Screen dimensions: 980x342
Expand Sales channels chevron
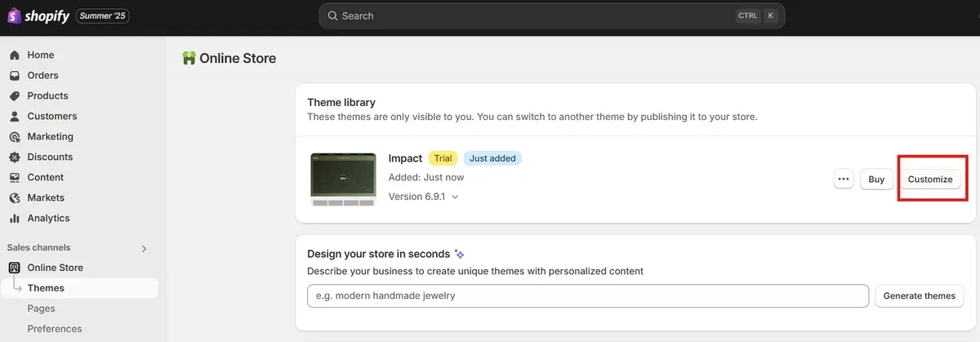pyautogui.click(x=145, y=248)
